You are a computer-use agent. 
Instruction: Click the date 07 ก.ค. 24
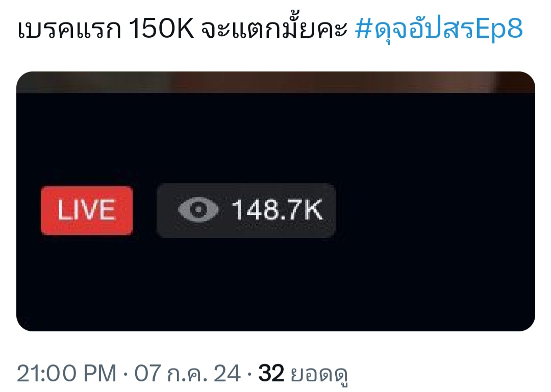pyautogui.click(x=188, y=373)
